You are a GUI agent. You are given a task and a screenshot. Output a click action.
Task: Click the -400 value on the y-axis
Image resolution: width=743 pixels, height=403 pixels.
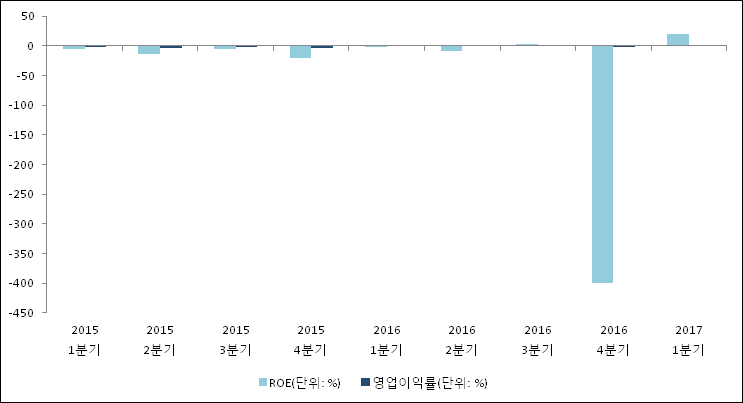point(23,284)
